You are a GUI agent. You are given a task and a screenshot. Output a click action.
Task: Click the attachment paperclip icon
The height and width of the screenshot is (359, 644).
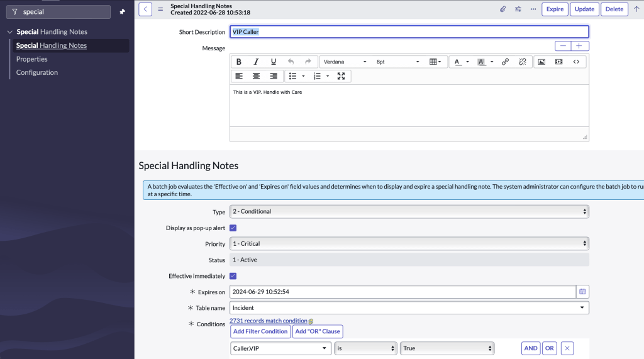click(502, 9)
